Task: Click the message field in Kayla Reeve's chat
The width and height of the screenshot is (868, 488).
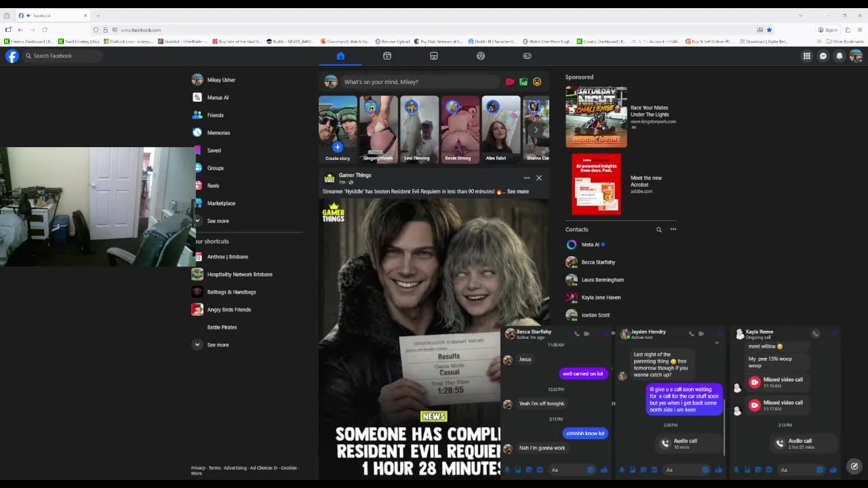Action: click(x=797, y=470)
